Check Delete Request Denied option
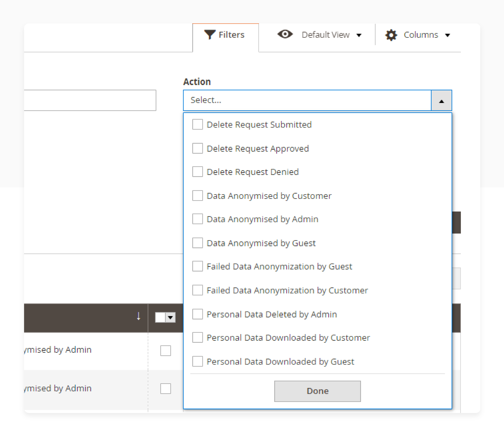The image size is (504, 442). coord(197,172)
